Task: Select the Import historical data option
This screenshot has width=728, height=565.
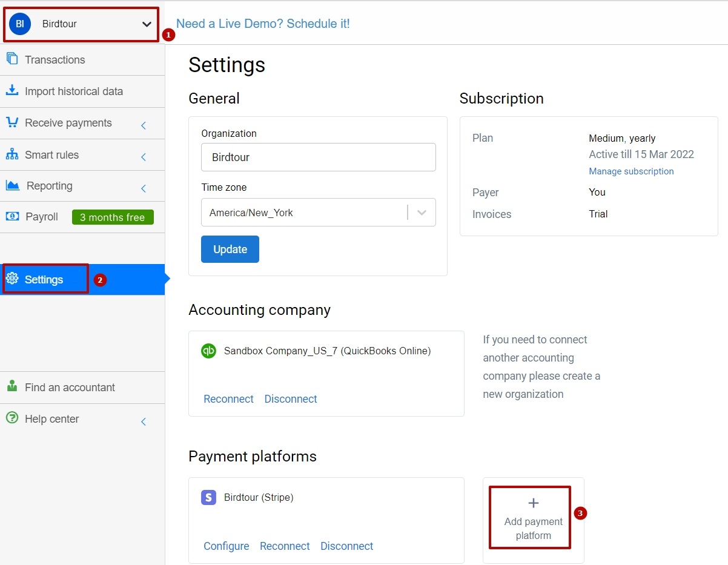Action: (74, 91)
